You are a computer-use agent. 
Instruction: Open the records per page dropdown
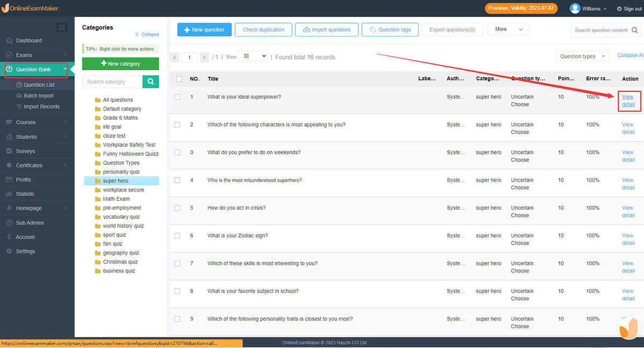click(x=254, y=56)
